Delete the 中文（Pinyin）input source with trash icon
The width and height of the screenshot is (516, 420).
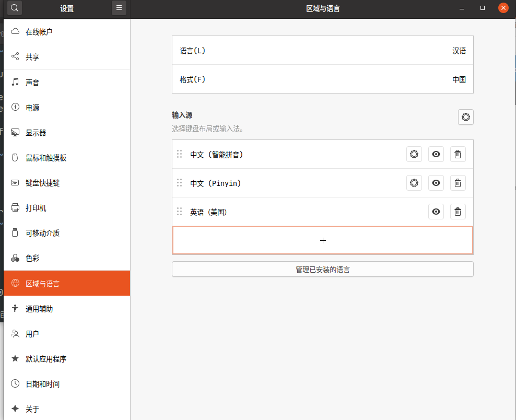point(458,183)
